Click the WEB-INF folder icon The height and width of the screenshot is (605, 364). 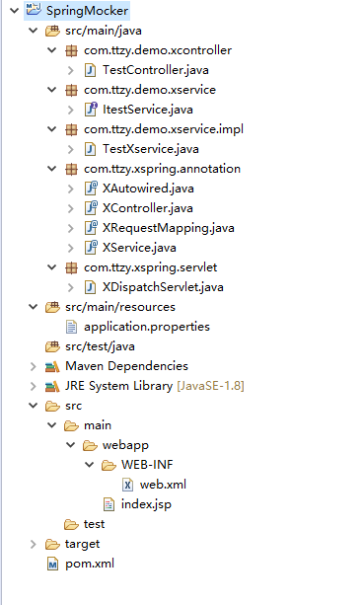109,465
